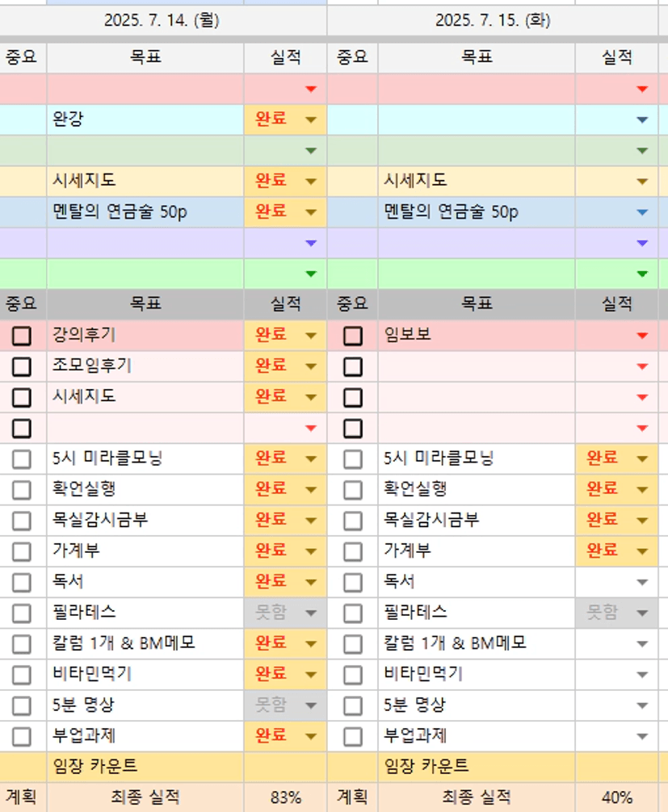The image size is (668, 812).
Task: Mark the 조모임후기 checkbox
Action: click(x=22, y=366)
